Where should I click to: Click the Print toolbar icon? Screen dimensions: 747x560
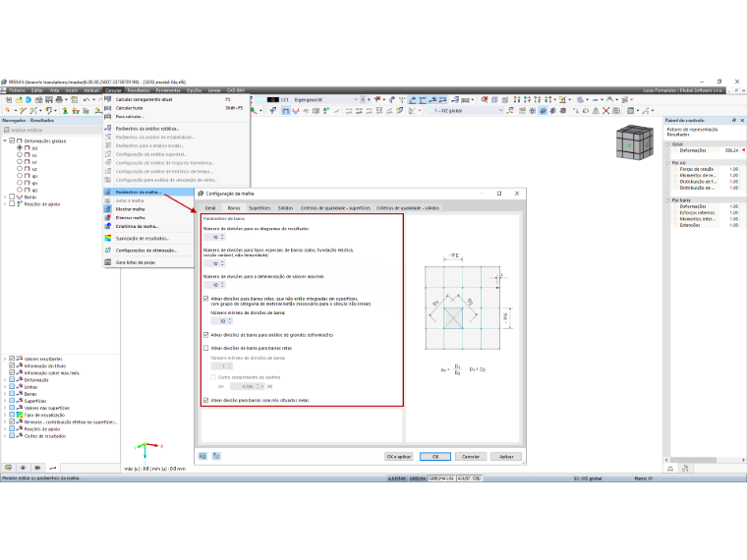pyautogui.click(x=59, y=99)
